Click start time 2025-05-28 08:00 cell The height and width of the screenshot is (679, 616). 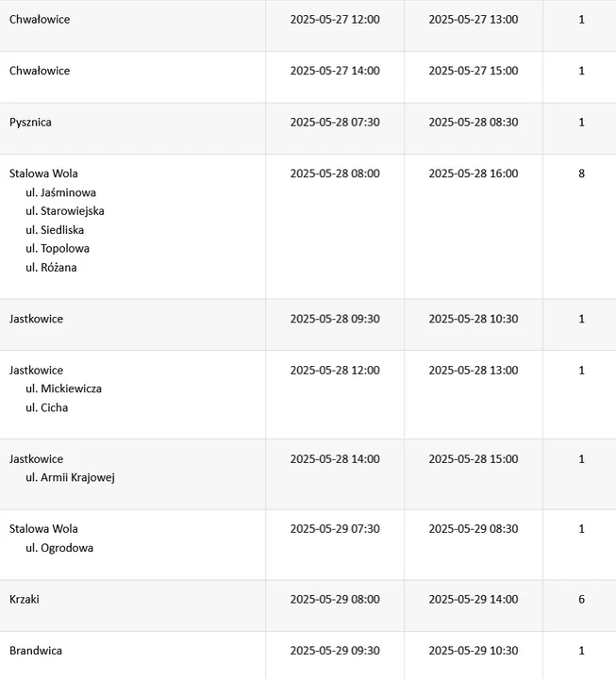click(x=335, y=174)
